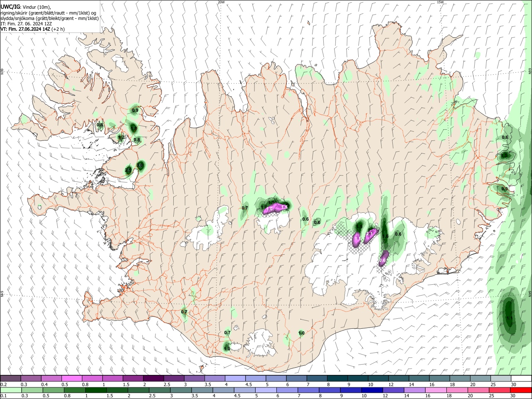Click the 'IT: Fim. 27. 06. 2024 12Z' line
This screenshot has height=399, width=532.
(x=26, y=24)
